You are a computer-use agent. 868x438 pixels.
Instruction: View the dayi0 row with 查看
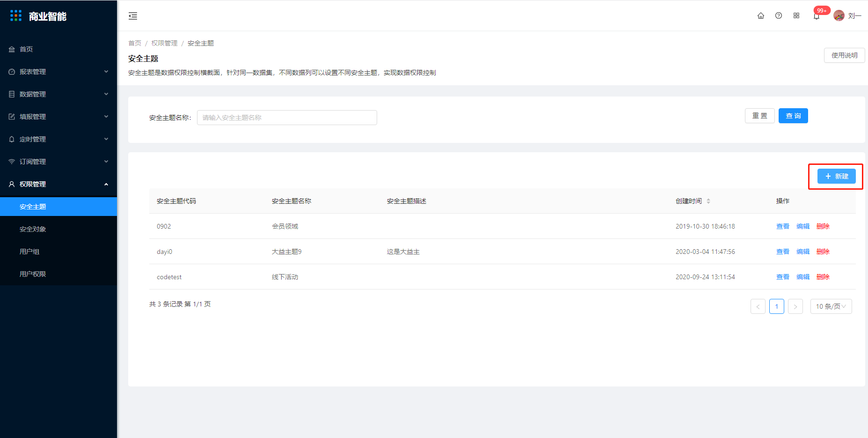782,252
